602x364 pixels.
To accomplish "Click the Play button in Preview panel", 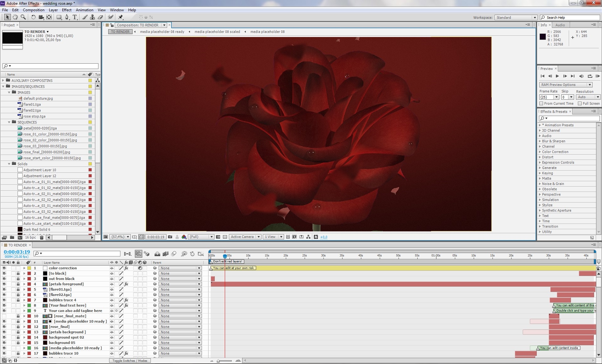I will pos(557,76).
